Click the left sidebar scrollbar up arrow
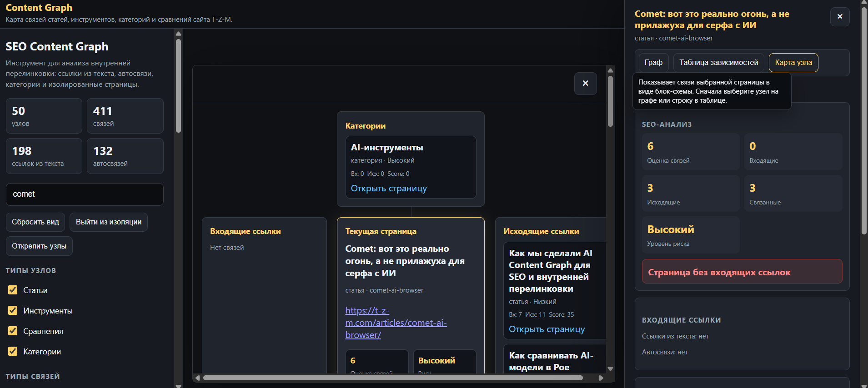868x388 pixels. tap(179, 34)
